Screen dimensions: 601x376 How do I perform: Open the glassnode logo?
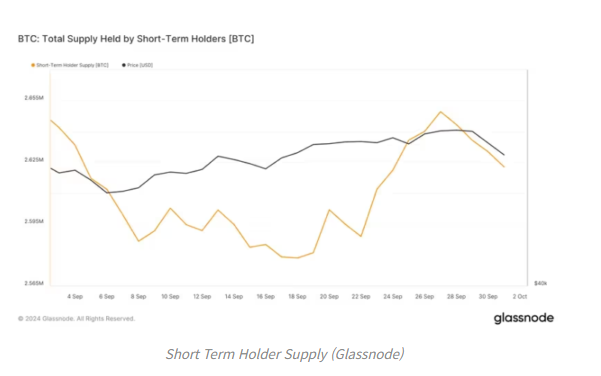[524, 318]
